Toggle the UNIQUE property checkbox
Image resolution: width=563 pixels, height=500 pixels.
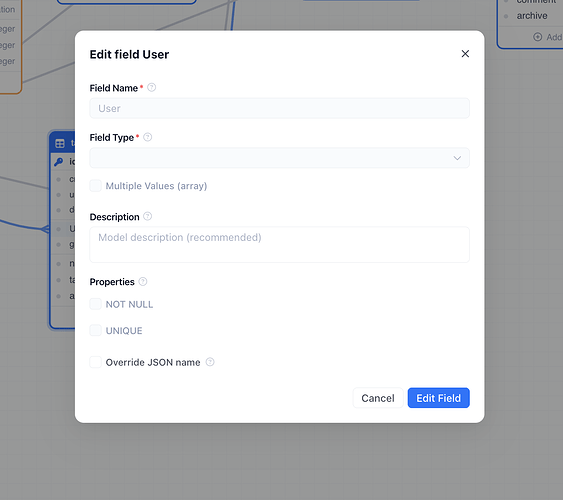96,330
